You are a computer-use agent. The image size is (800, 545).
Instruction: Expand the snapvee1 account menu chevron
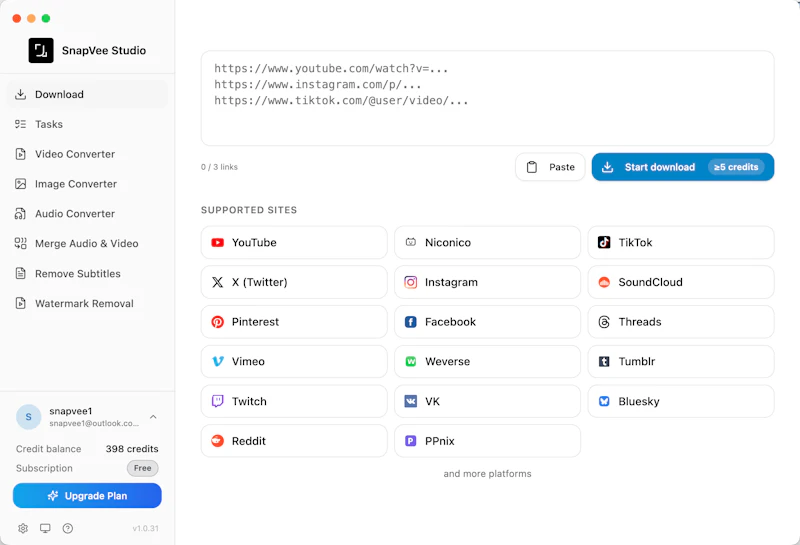153,417
